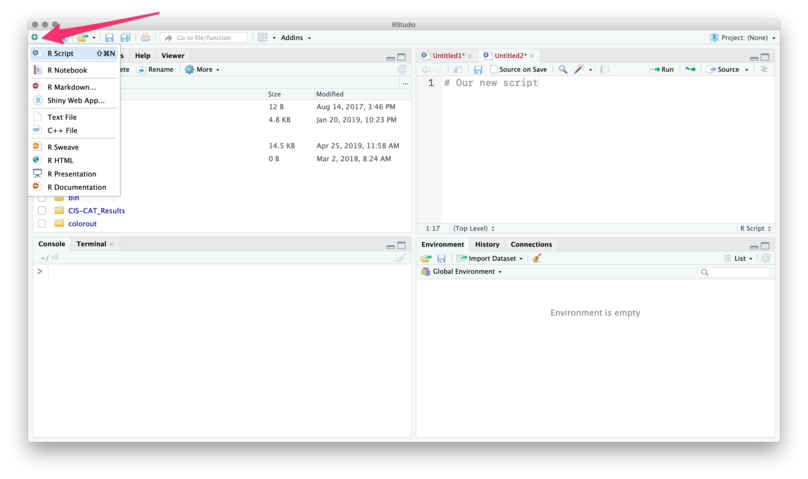Click the More gear icon in Files pane
Screen dimensions: 808x479
tap(190, 70)
